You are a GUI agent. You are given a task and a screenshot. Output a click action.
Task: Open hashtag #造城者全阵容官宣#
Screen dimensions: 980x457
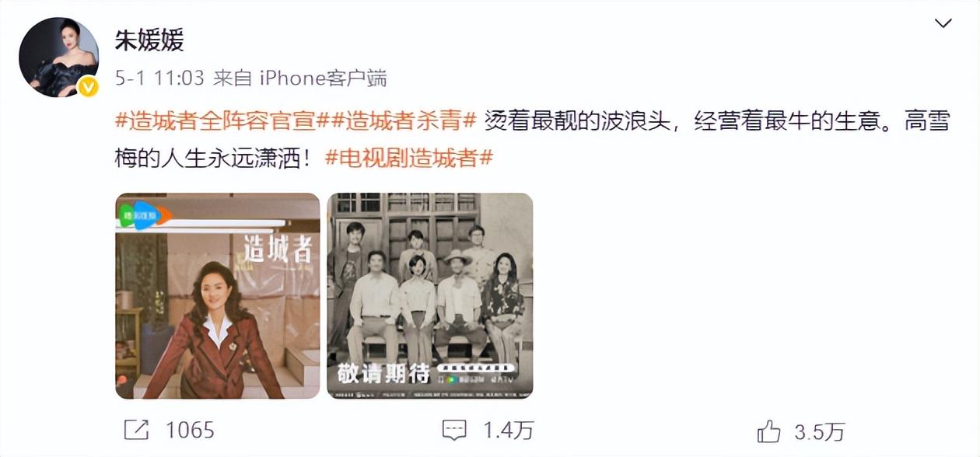[x=215, y=121]
